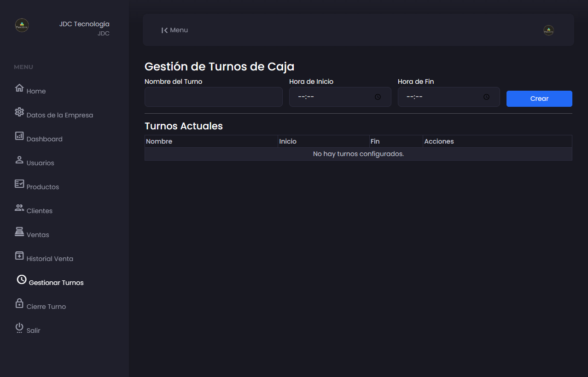588x377 pixels.
Task: Click the JDC Tecnología company logo
Action: coord(22,25)
